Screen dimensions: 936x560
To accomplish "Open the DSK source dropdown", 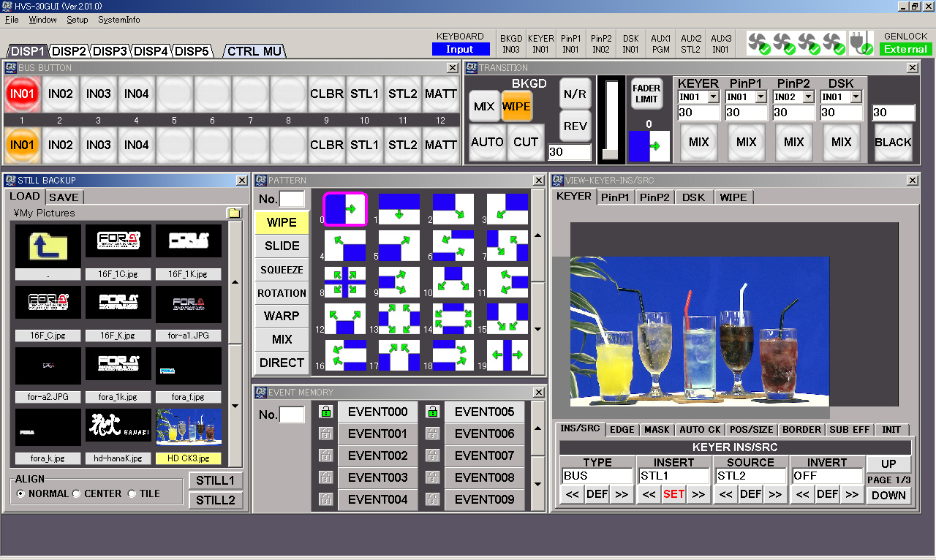I will tap(856, 97).
